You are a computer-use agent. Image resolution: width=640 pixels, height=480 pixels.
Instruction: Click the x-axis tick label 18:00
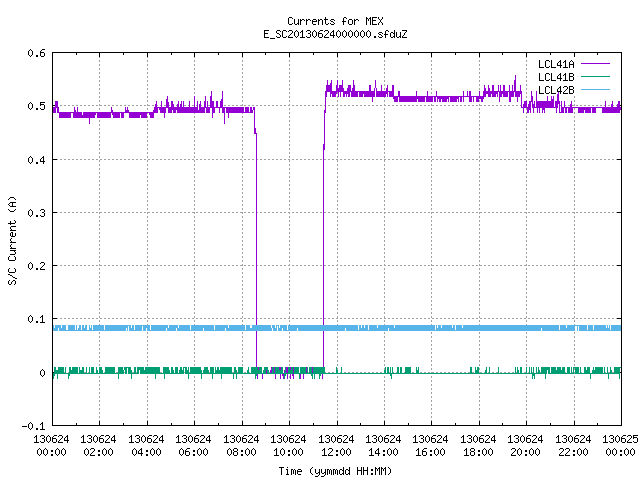pyautogui.click(x=478, y=452)
